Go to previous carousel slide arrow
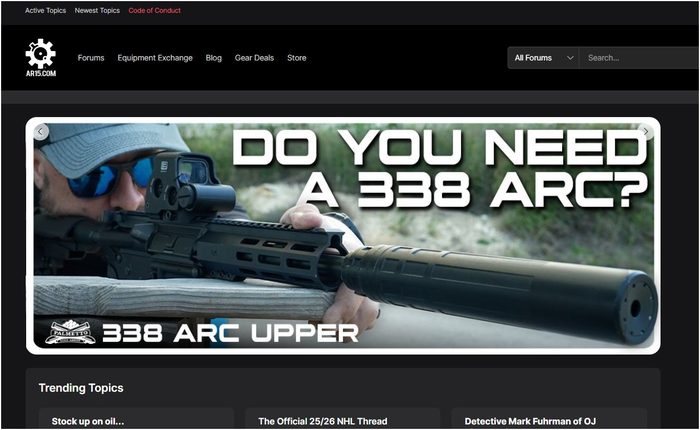Image resolution: width=700 pixels, height=430 pixels. coord(41,132)
